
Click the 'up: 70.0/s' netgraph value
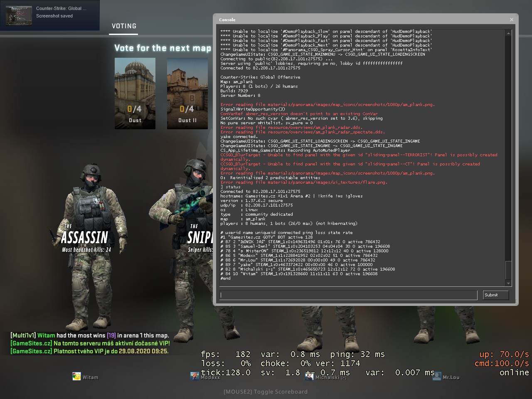pyautogui.click(x=504, y=355)
